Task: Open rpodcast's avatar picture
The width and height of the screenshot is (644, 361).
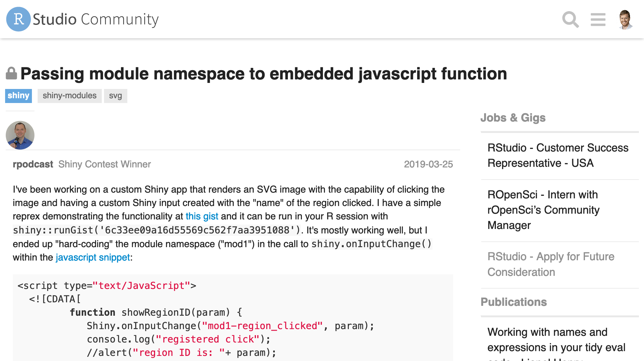Action: pyautogui.click(x=20, y=135)
